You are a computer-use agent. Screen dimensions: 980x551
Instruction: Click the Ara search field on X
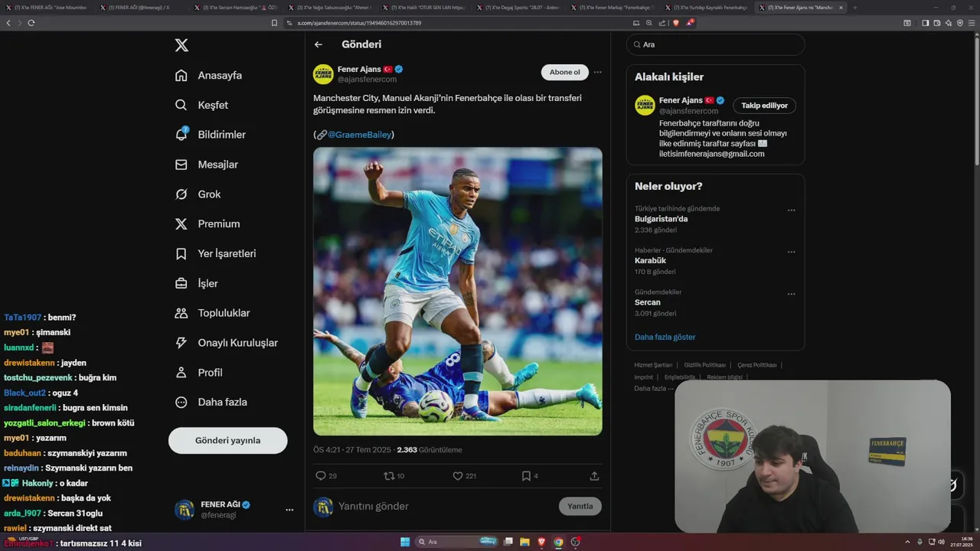(715, 44)
